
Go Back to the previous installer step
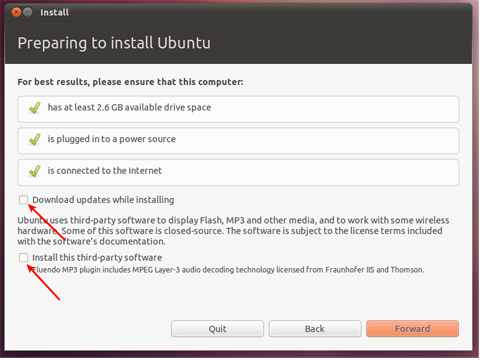point(315,329)
